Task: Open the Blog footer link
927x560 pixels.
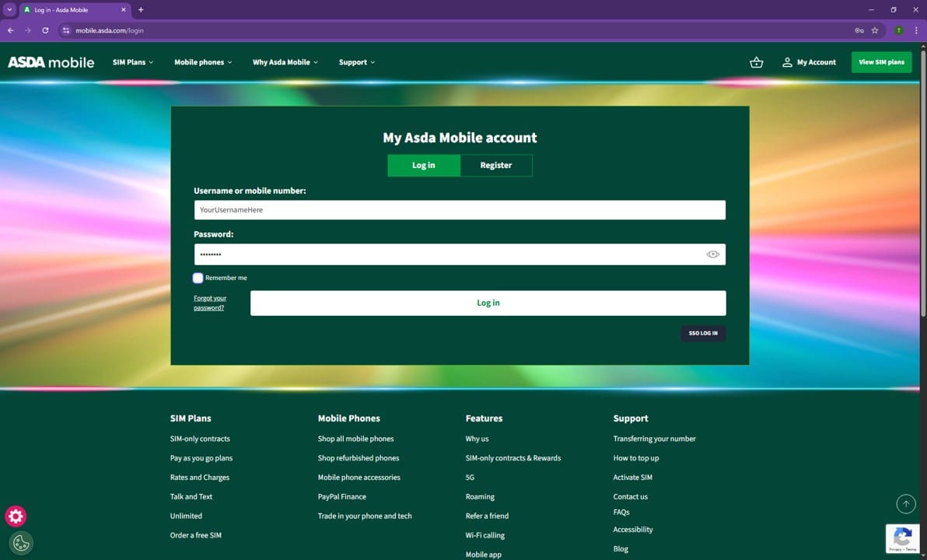Action: point(621,549)
